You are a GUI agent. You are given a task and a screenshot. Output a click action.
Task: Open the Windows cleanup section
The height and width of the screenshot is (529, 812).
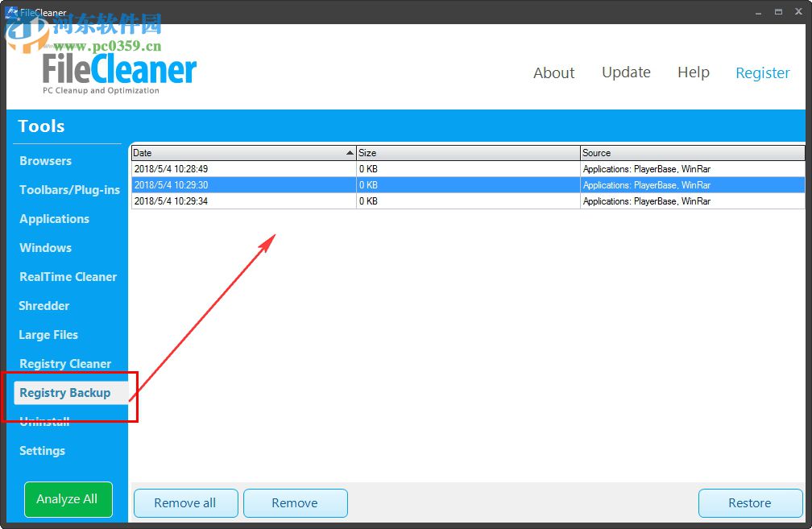point(44,248)
